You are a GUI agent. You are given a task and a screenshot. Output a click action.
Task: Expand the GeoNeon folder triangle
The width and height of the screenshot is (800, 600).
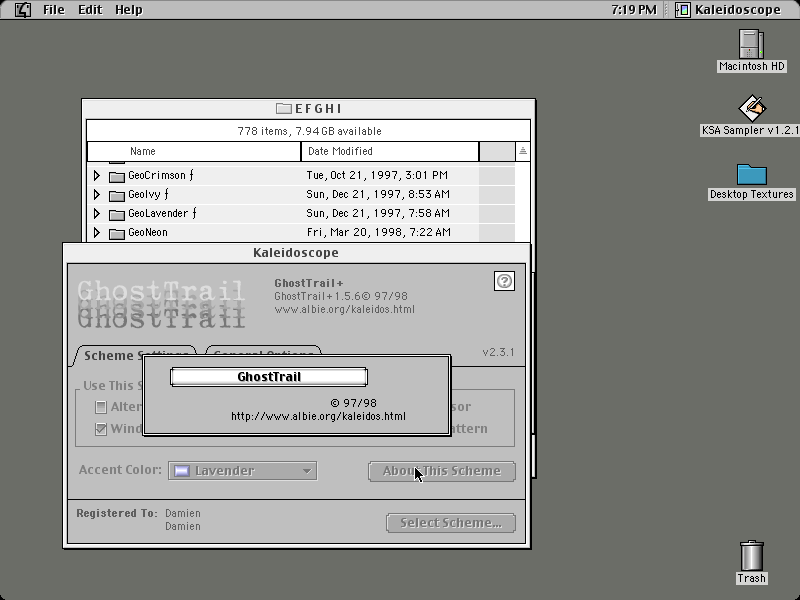tap(96, 233)
